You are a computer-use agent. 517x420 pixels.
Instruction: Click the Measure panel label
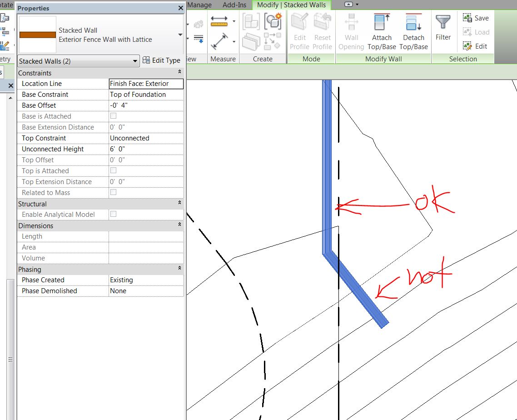(x=223, y=59)
